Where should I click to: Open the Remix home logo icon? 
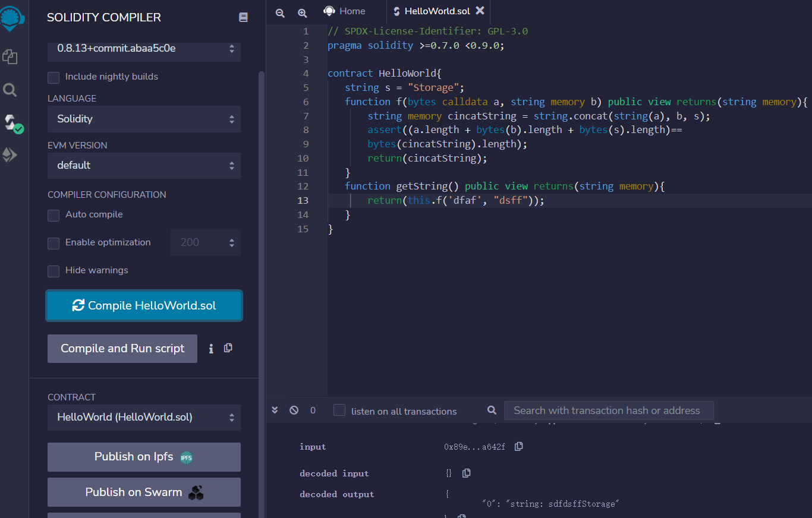pos(13,18)
